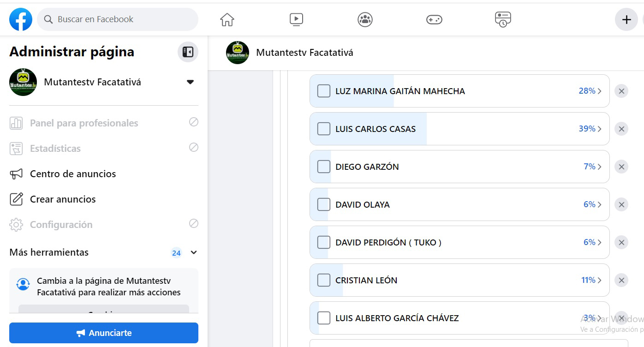Screen dimensions: 644x347
Task: Select the CRISTIAN LEÓN checkbox
Action: 324,280
